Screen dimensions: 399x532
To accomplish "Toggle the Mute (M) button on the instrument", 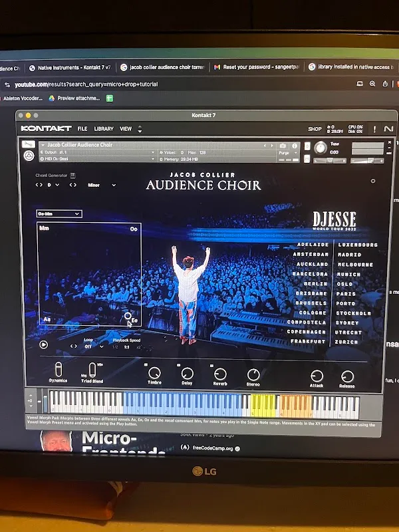I will click(307, 159).
